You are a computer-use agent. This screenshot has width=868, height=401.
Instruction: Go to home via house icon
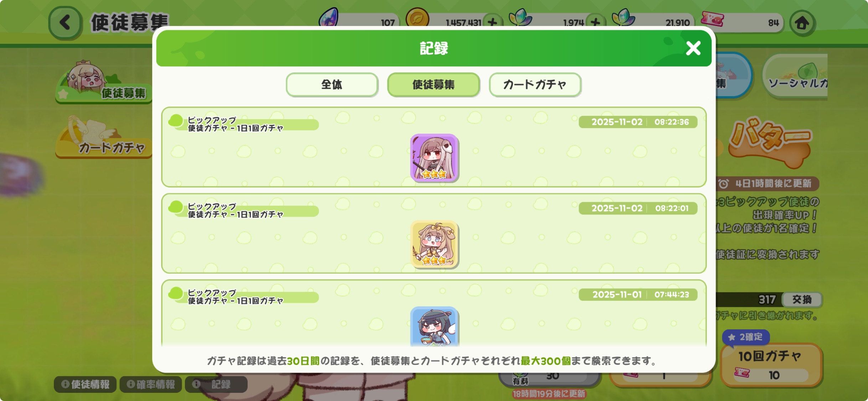(x=802, y=23)
